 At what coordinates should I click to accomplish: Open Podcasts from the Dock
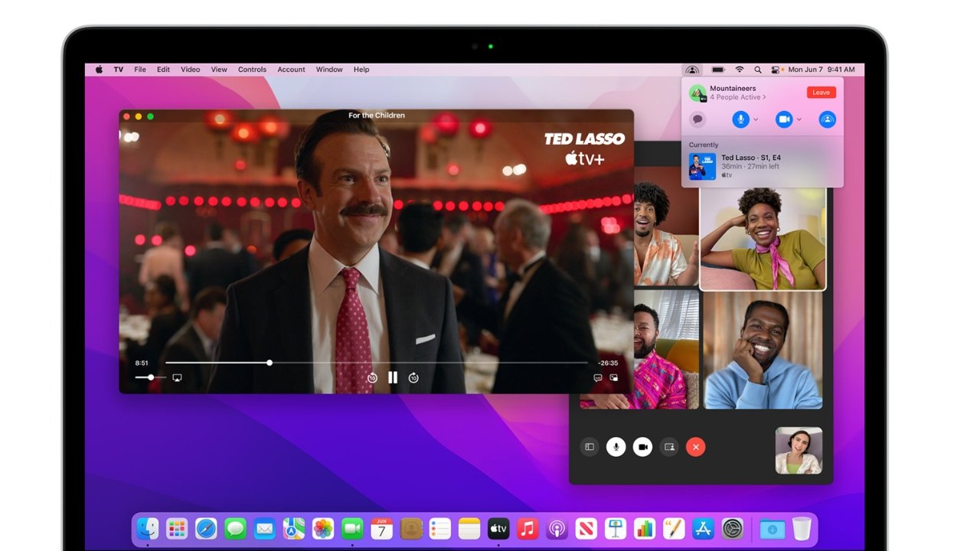coord(557,528)
